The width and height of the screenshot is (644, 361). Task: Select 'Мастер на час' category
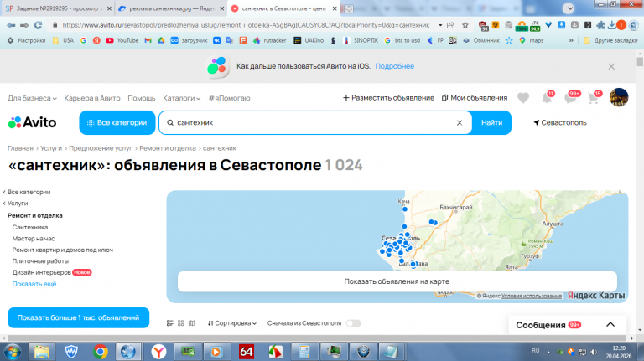pos(34,239)
